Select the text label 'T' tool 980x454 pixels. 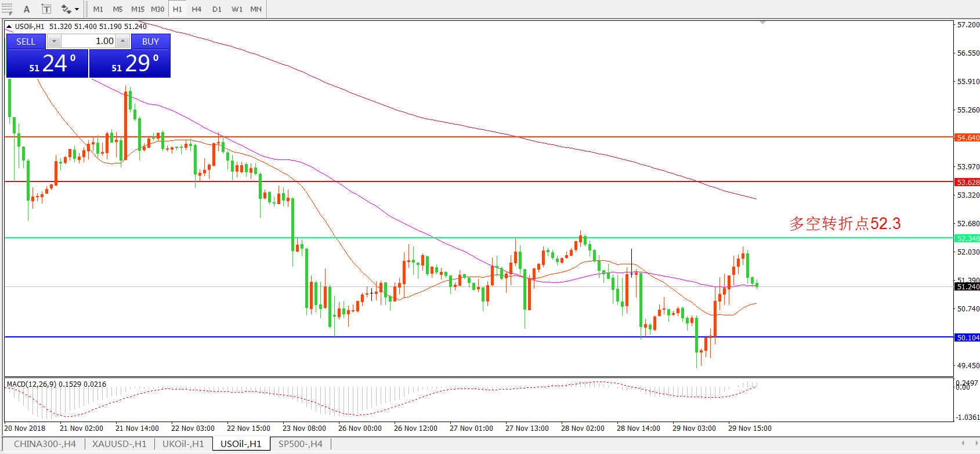click(46, 9)
